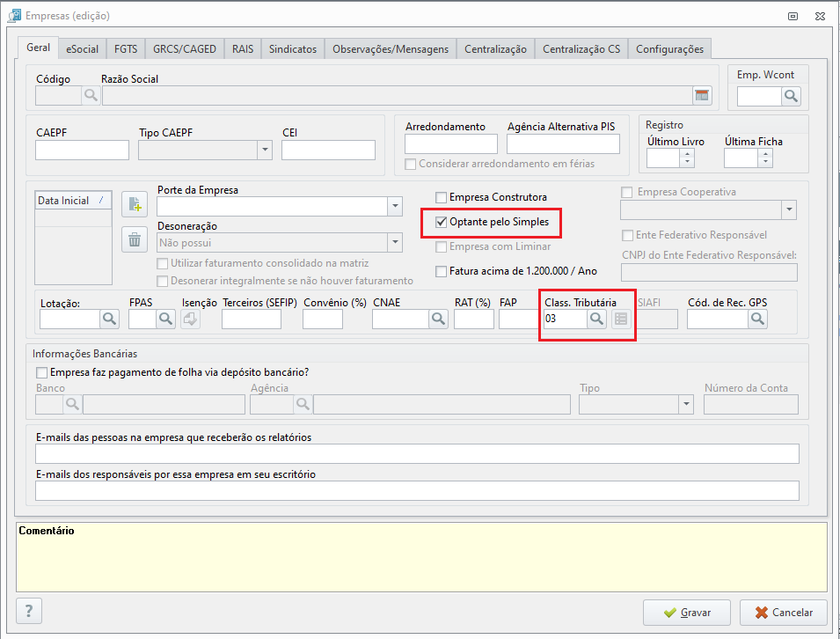Sort by Data Inicial column header

click(x=73, y=201)
